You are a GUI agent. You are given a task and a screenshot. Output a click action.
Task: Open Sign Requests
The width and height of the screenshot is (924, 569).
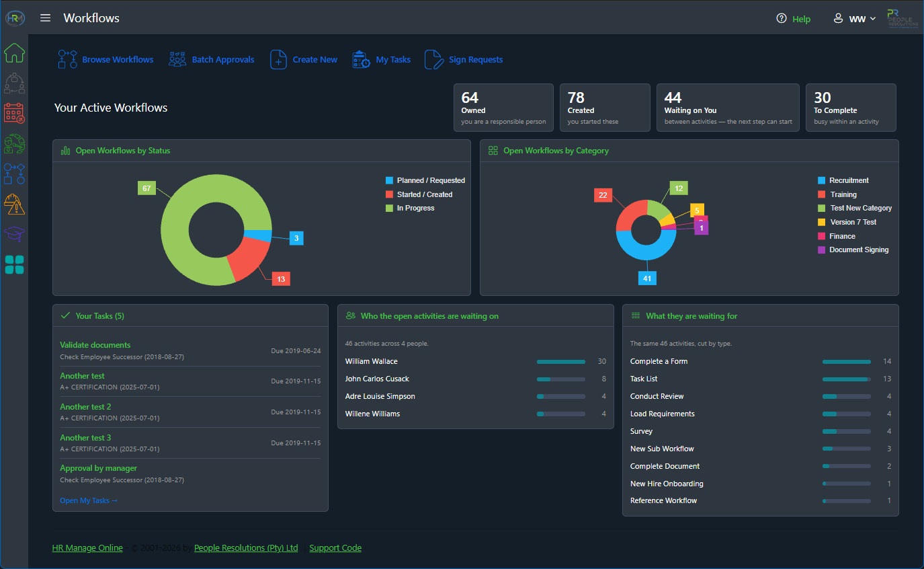[x=464, y=60]
